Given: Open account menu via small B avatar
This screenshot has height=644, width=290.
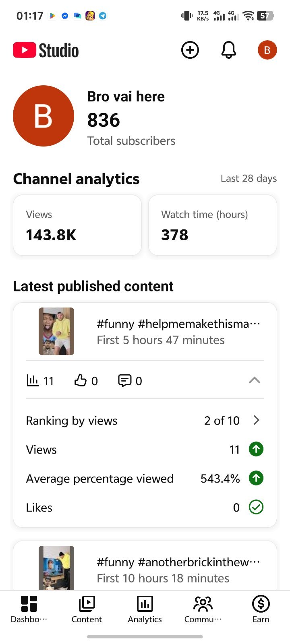Looking at the screenshot, I should pos(267,50).
